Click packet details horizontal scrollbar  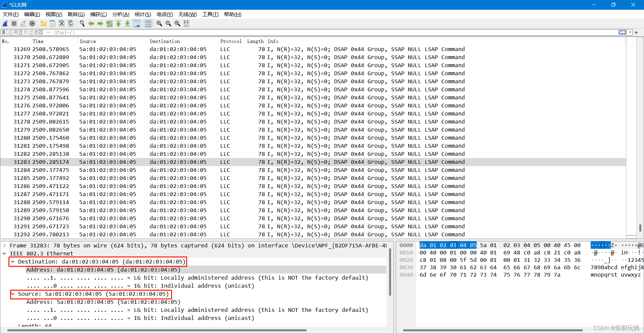157,330
